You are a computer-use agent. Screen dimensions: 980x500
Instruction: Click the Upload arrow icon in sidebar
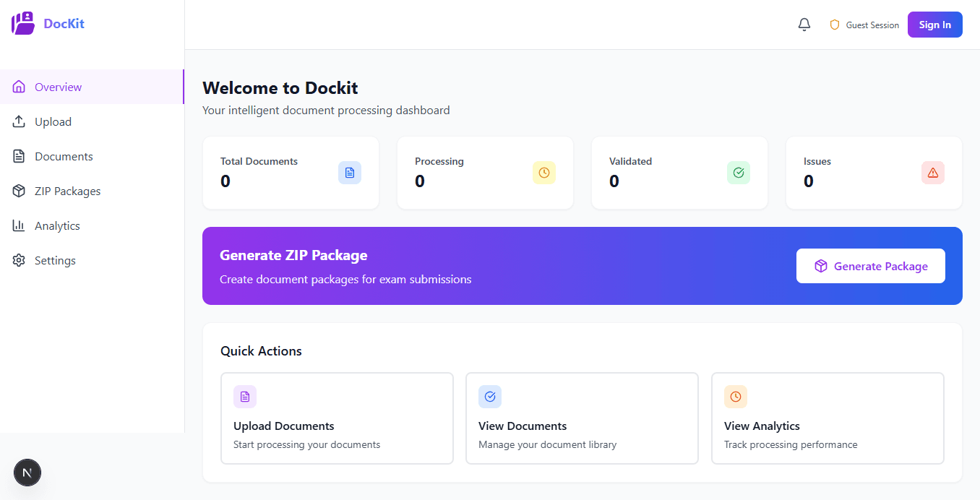pos(20,121)
